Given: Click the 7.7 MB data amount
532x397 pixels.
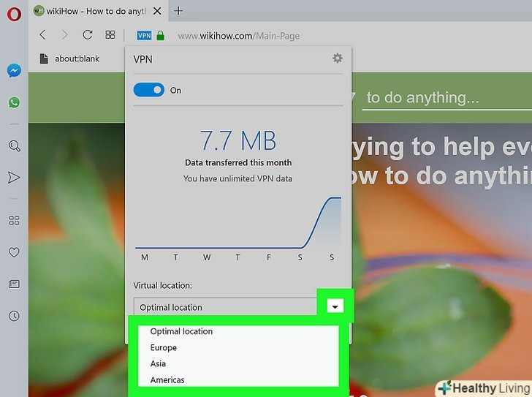Looking at the screenshot, I should [237, 140].
